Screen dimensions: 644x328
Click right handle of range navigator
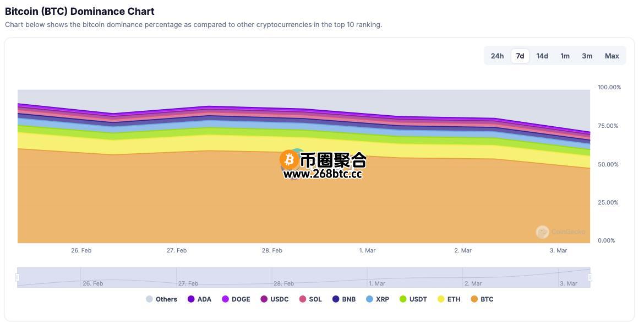coord(590,277)
